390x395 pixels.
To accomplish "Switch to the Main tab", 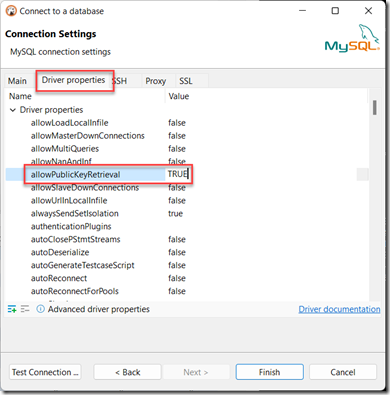I will point(17,81).
